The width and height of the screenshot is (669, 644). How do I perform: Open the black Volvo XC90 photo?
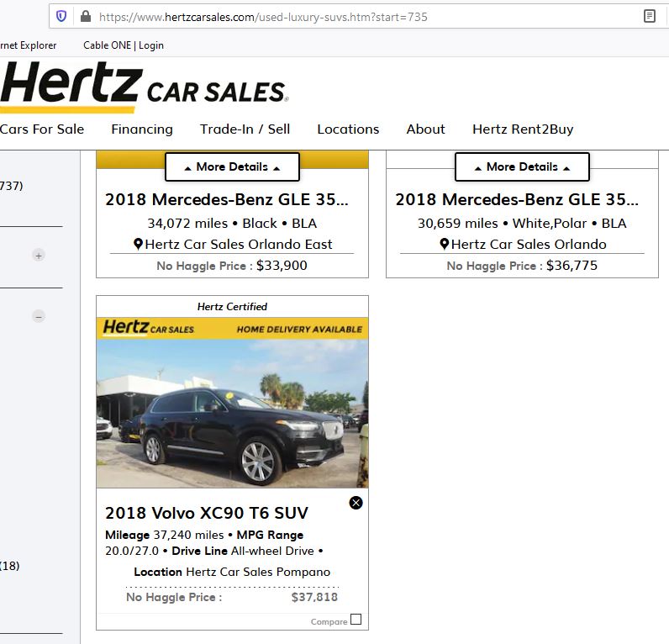click(232, 413)
